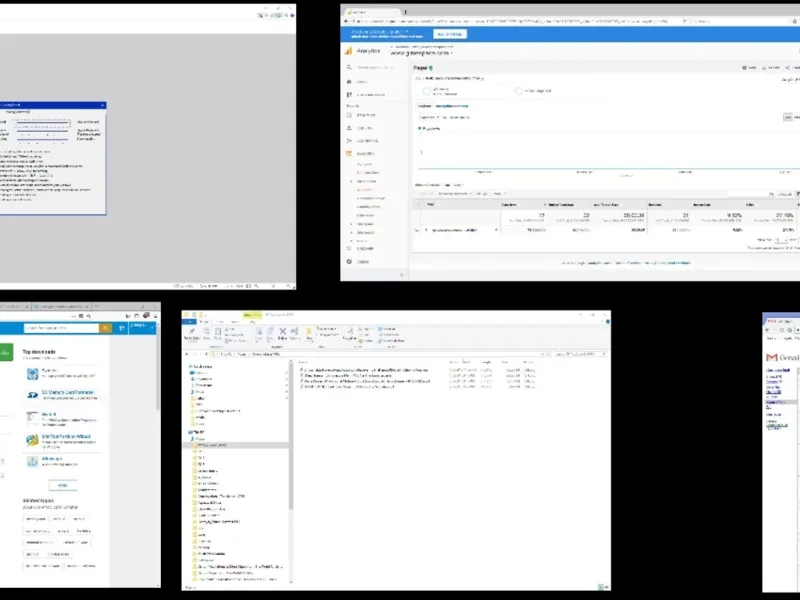
Task: Select the Add Segment circle in Analytics
Action: pos(518,91)
